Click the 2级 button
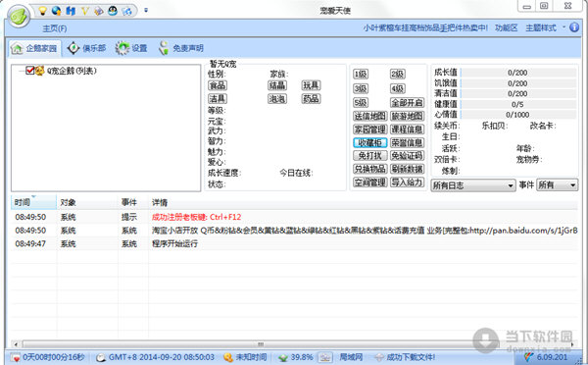This screenshot has height=365, width=588. (x=398, y=75)
